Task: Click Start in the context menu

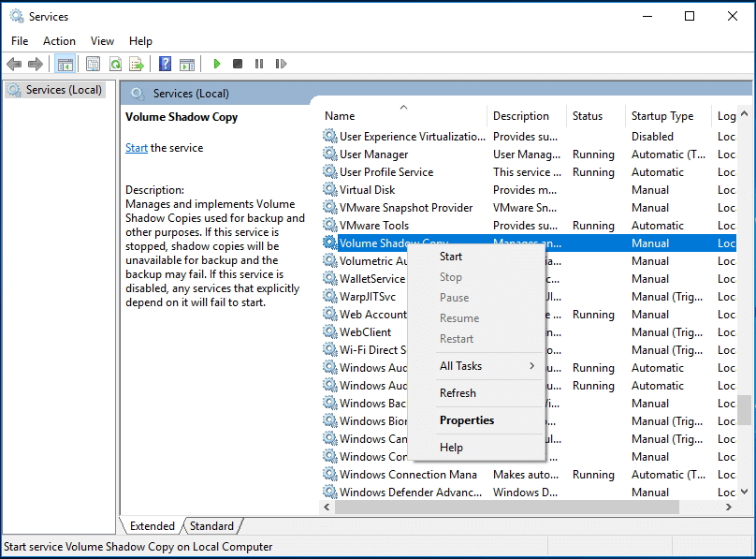Action: click(450, 256)
